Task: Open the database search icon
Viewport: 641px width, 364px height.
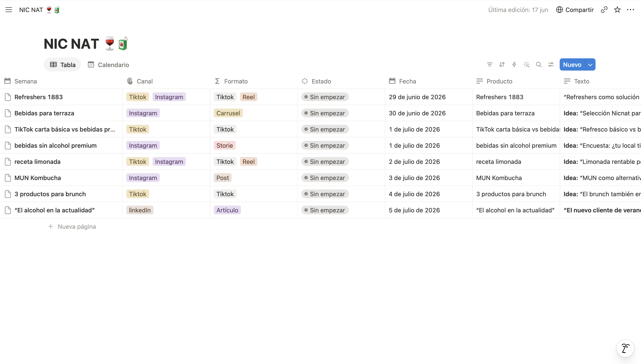Action: pyautogui.click(x=538, y=65)
